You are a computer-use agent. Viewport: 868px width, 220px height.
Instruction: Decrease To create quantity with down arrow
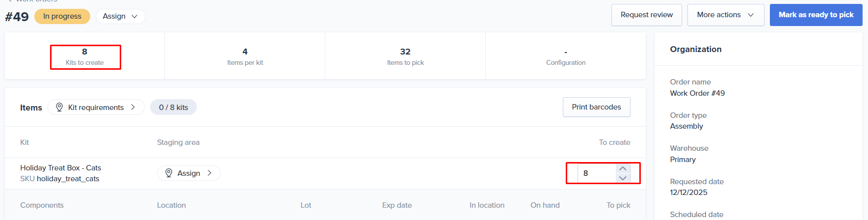point(623,178)
